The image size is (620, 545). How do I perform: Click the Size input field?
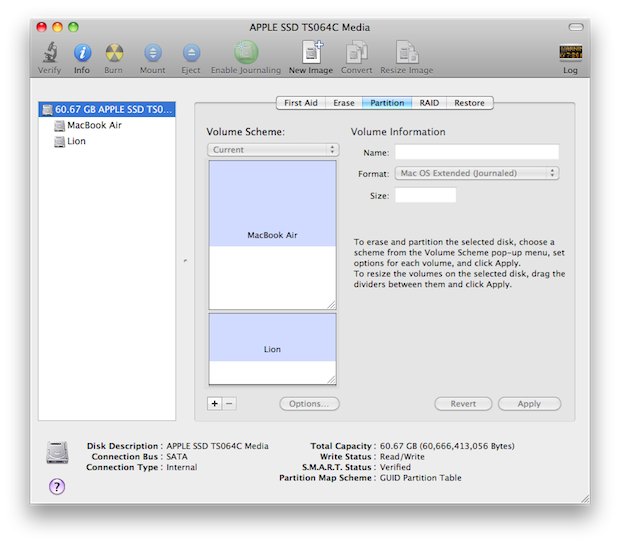coord(425,195)
